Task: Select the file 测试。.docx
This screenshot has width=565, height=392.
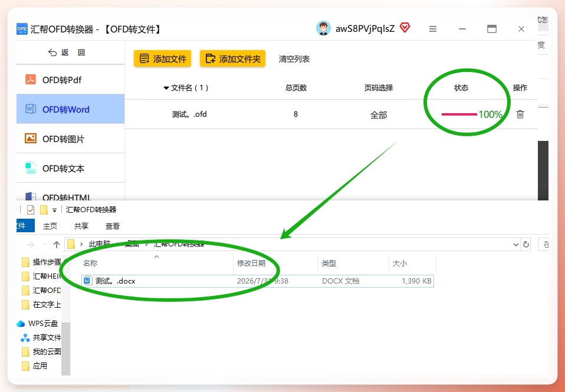Action: (258, 281)
